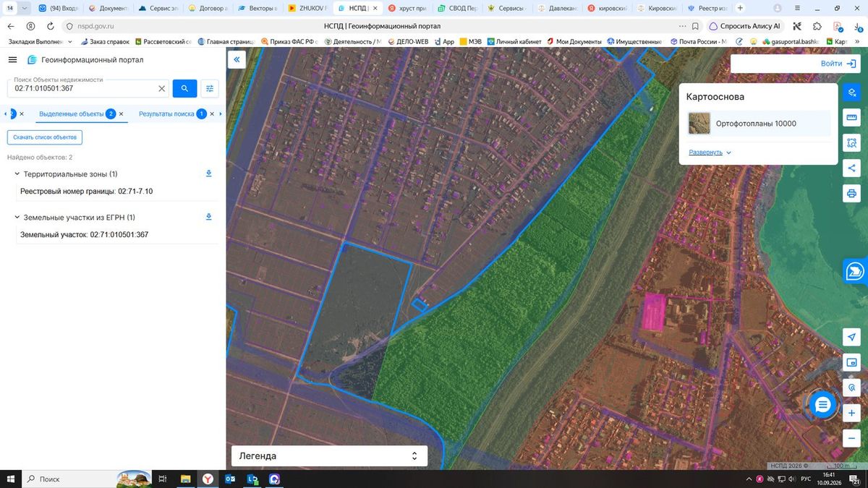This screenshot has width=868, height=488.
Task: Switch to Результаты поиска tab
Action: 166,114
